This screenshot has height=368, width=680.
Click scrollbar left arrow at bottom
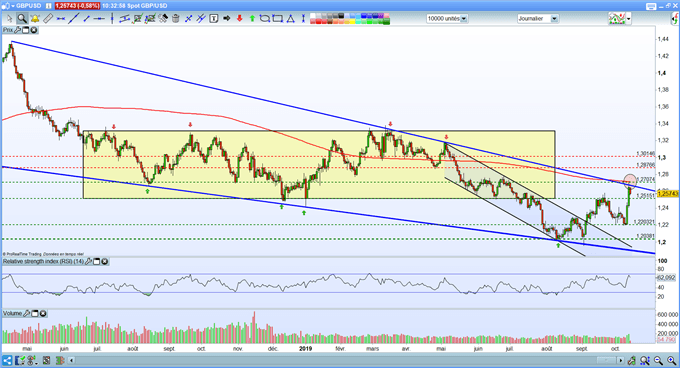[71, 360]
